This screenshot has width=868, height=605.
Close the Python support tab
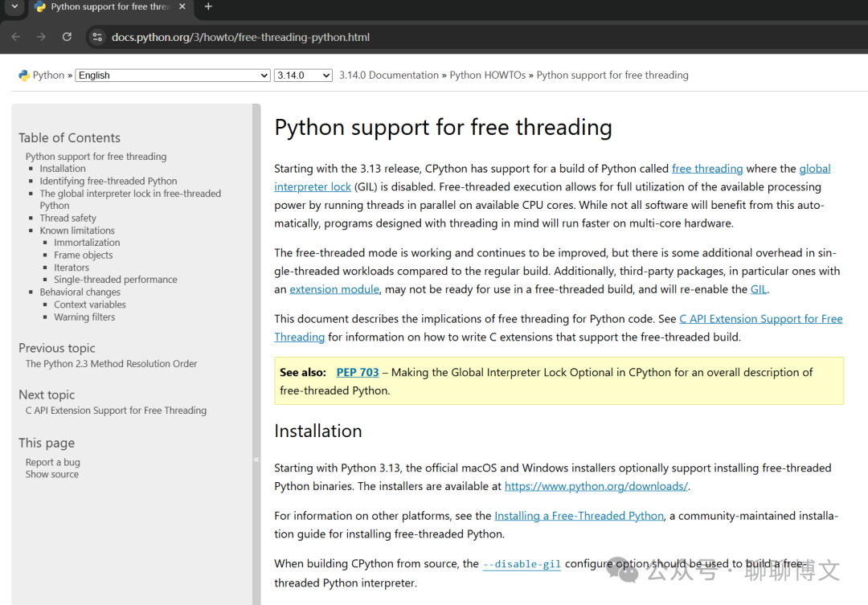(x=182, y=6)
